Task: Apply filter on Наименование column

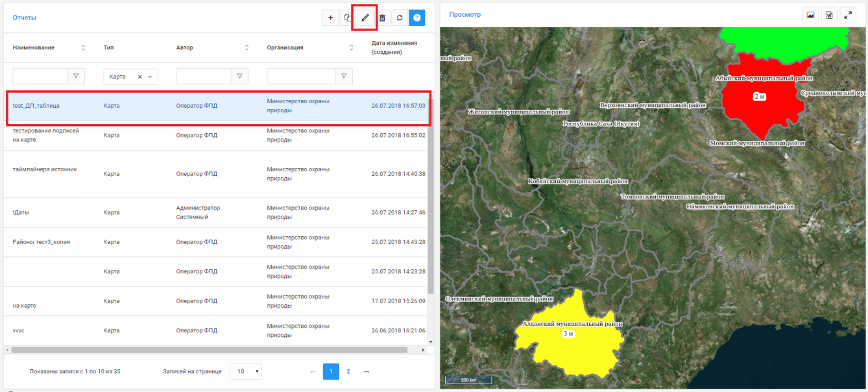Action: (x=77, y=77)
